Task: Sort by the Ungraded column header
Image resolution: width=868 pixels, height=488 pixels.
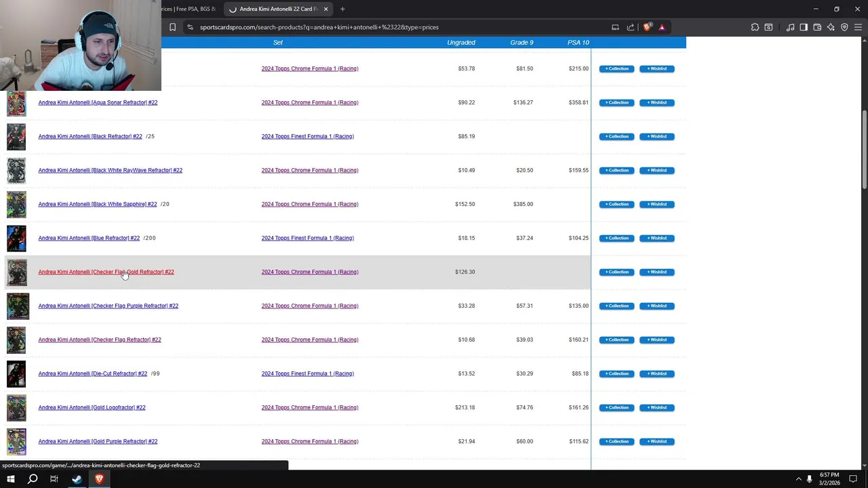Action: point(461,42)
